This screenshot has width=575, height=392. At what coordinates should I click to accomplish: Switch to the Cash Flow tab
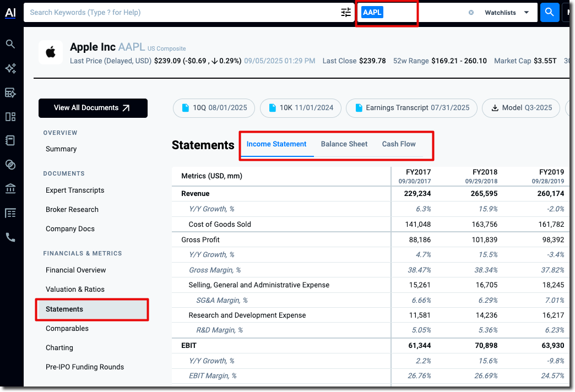click(399, 144)
